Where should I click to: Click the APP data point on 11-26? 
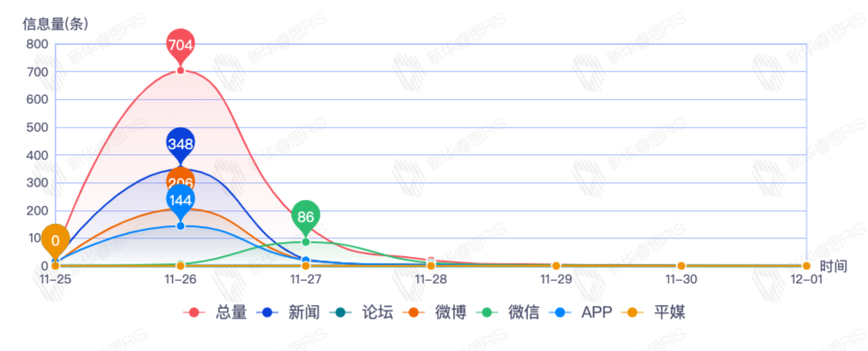(x=181, y=226)
